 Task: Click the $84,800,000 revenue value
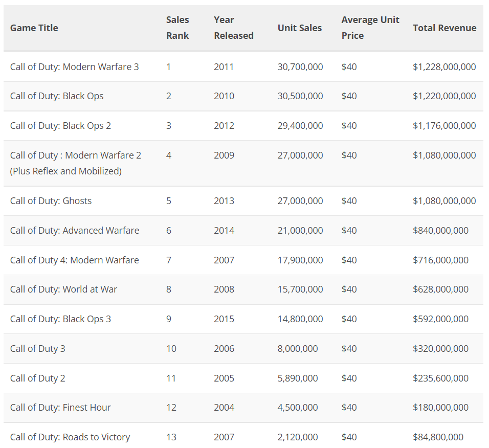point(438,437)
